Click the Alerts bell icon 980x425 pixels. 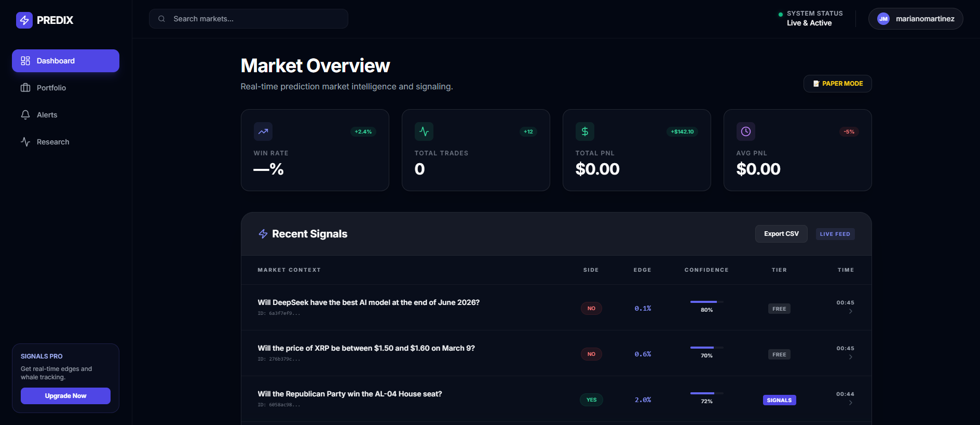[x=25, y=115]
